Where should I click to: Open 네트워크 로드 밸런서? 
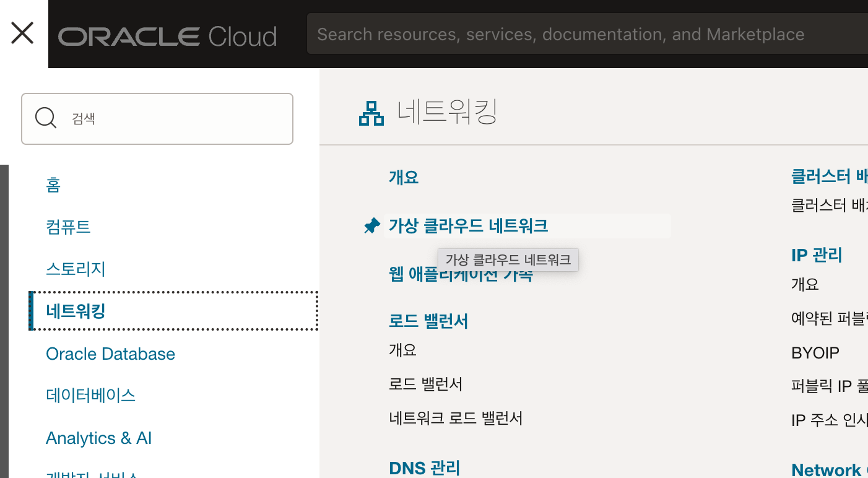pyautogui.click(x=456, y=417)
